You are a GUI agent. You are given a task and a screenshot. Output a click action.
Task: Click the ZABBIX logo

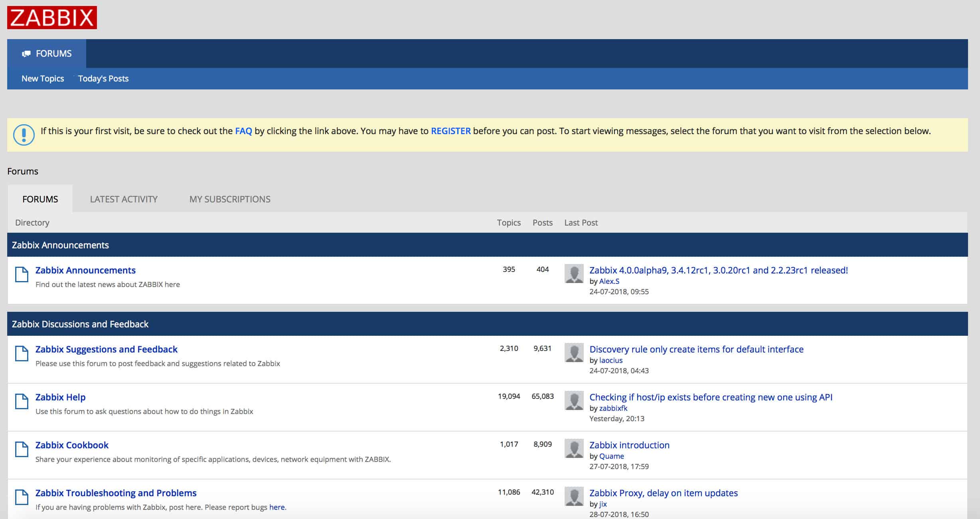[52, 17]
